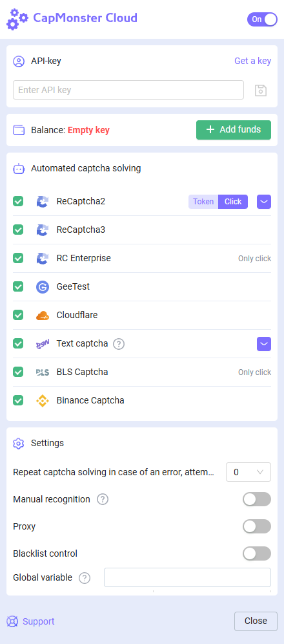
Task: Click the GeeTest logo icon
Action: (43, 286)
